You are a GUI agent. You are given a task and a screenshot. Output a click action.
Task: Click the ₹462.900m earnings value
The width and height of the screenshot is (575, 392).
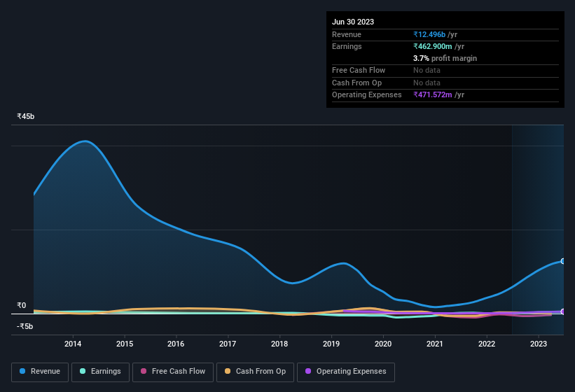(x=432, y=46)
